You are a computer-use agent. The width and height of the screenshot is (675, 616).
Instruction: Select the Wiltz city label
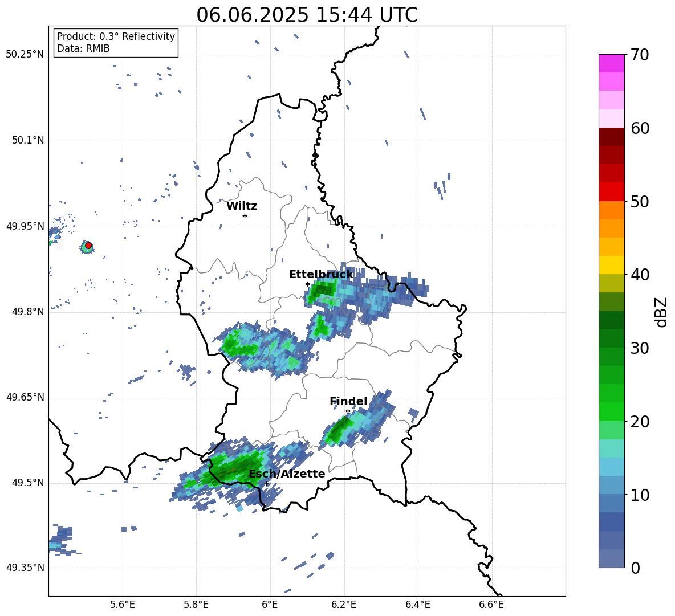coord(242,206)
